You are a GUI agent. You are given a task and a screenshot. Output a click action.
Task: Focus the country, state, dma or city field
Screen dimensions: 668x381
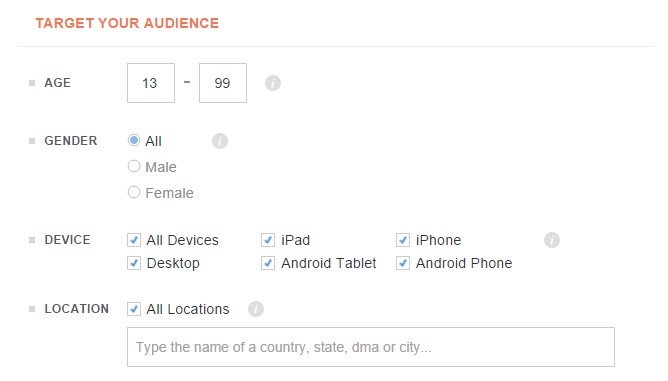pyautogui.click(x=371, y=347)
